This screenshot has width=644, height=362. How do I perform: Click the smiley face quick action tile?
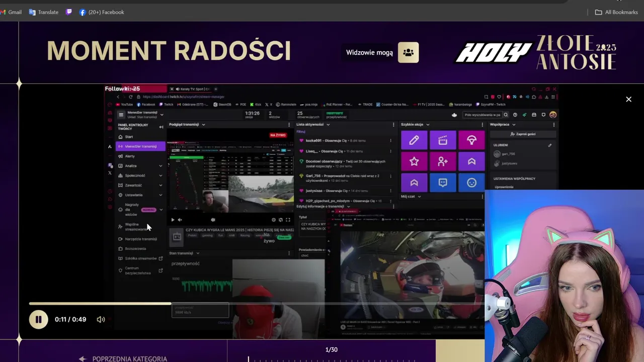[x=471, y=183]
